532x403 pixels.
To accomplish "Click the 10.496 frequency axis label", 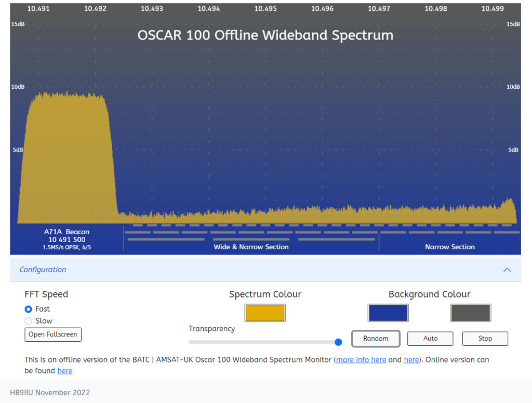I will tap(322, 8).
